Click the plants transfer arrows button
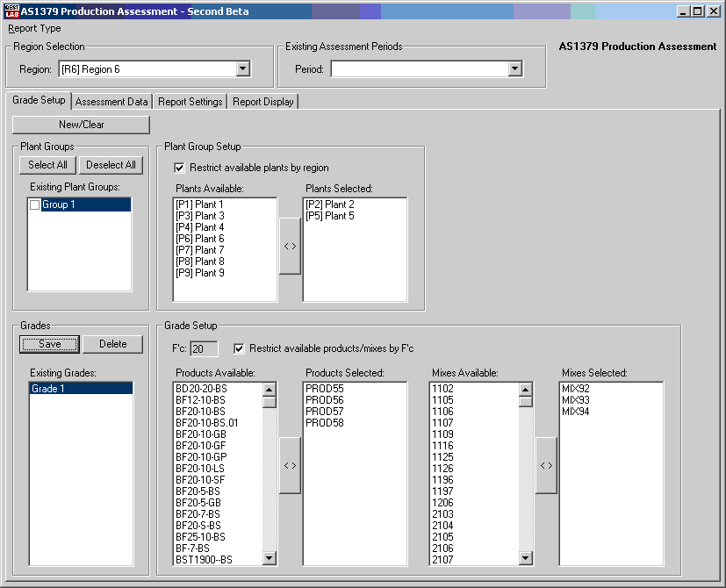 pyautogui.click(x=290, y=247)
